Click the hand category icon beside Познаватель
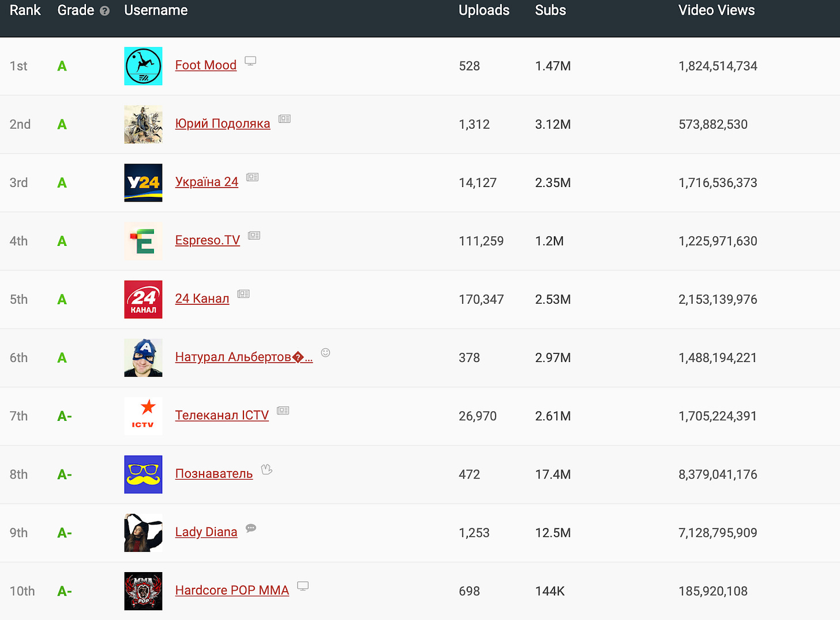 (x=267, y=469)
